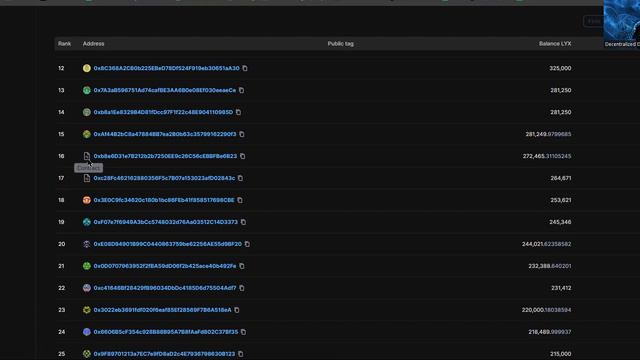Select the 215,000 balance value
The width and height of the screenshot is (640, 360).
tap(560, 354)
